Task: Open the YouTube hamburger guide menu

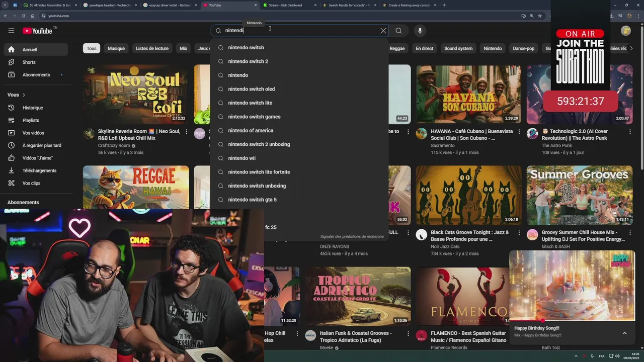Action: click(x=11, y=31)
